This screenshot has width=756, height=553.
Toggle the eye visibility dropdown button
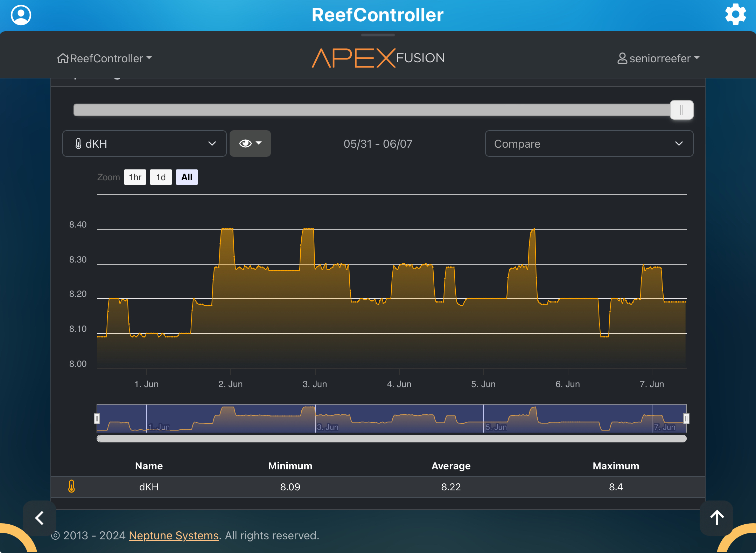250,143
